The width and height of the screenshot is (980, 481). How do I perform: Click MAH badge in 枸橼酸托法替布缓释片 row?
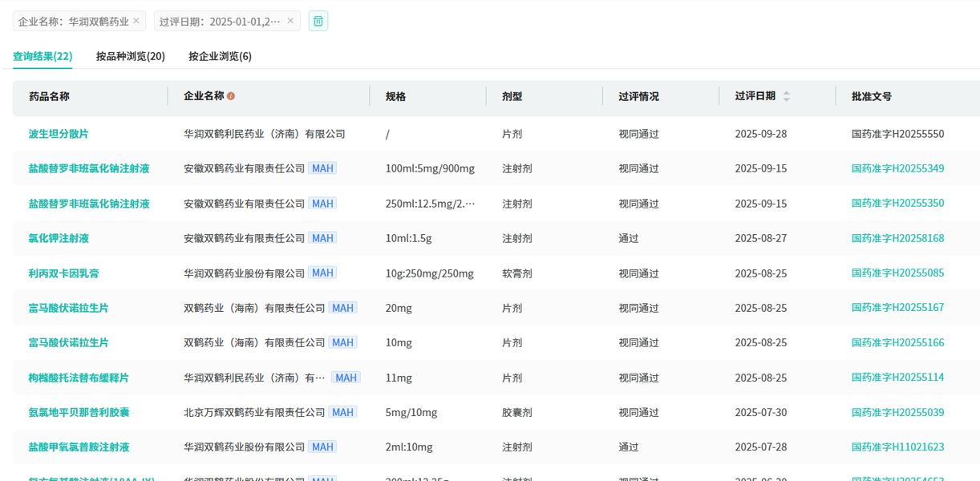(346, 378)
